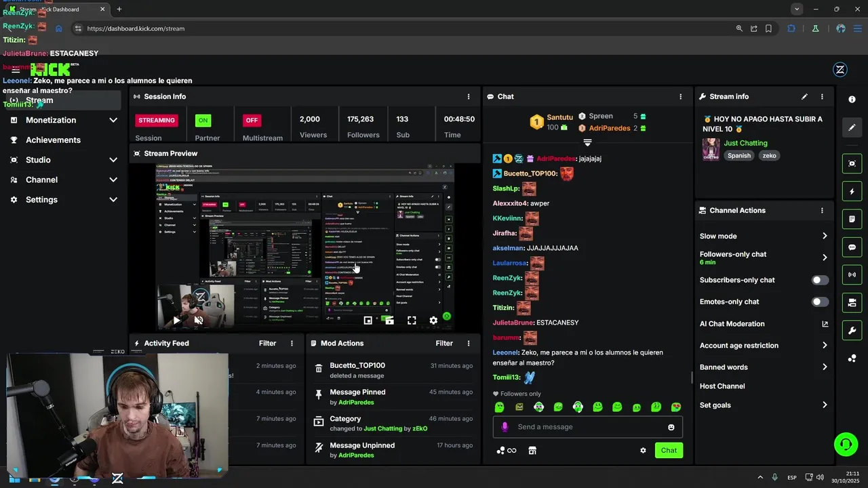Viewport: 868px width, 488px height.
Task: Click the lightning bolt icon in right sidebar
Action: pyautogui.click(x=852, y=192)
